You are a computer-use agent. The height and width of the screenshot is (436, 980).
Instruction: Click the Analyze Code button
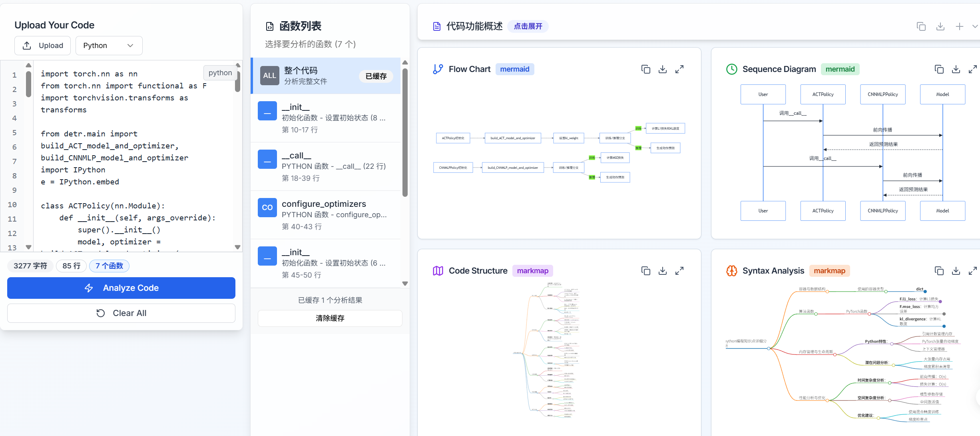click(121, 288)
